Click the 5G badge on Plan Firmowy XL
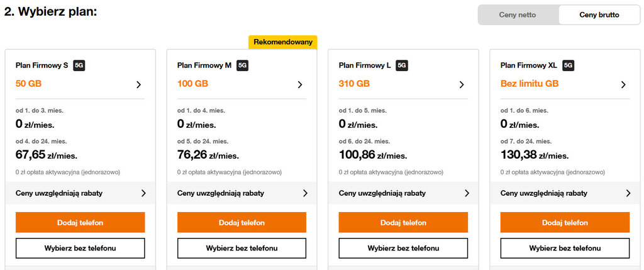 pos(568,65)
